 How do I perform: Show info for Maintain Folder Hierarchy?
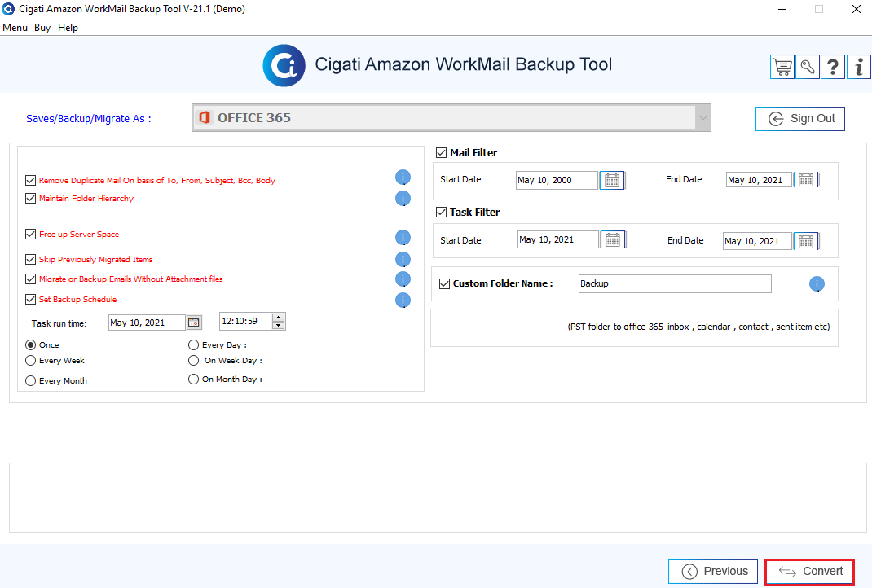tap(403, 199)
